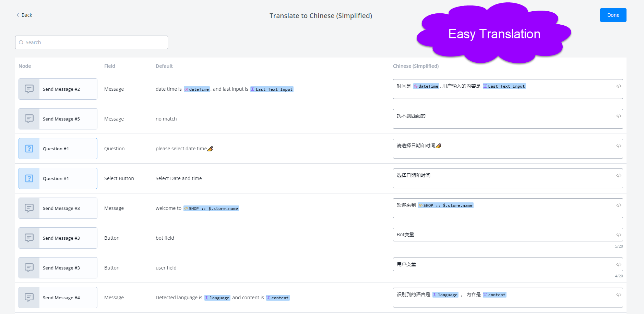Click code icon in 用户变量 field
The image size is (644, 314).
tap(619, 265)
